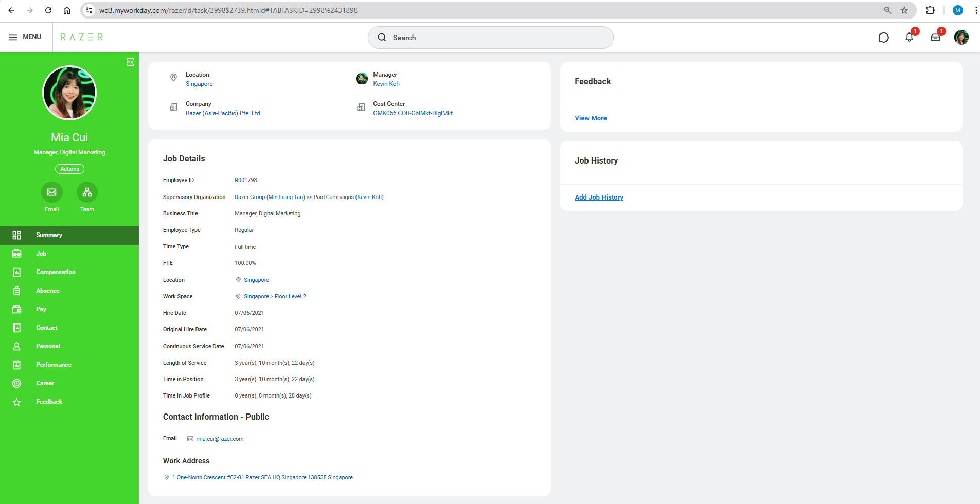Bookmark this page with the star
Screen dimensions: 980x504
904,10
